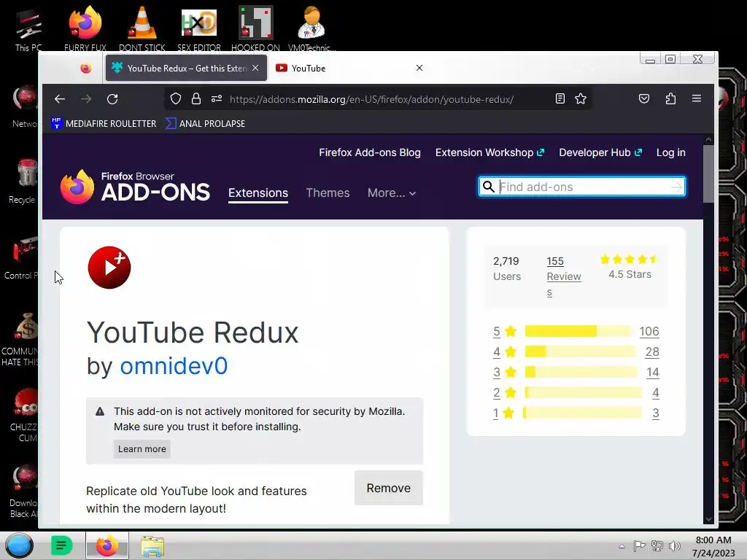Bookmark this page with the star icon

[x=580, y=98]
